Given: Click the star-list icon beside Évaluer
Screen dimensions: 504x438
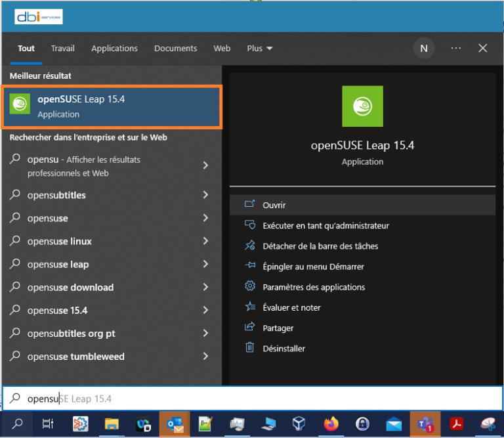Looking at the screenshot, I should tap(250, 307).
